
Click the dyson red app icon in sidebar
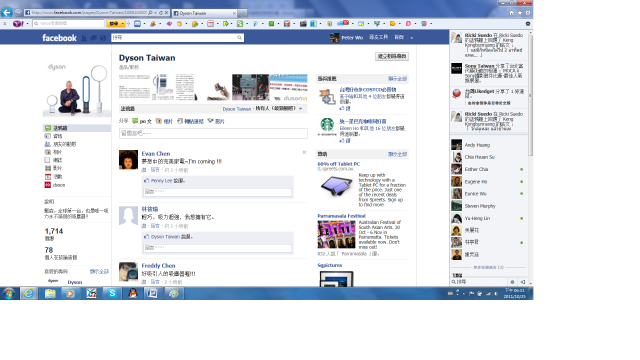[x=47, y=185]
